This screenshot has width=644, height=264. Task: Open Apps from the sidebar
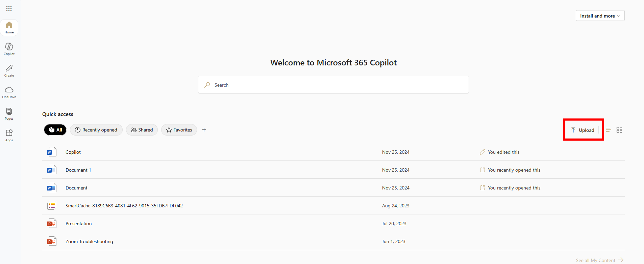coord(9,135)
